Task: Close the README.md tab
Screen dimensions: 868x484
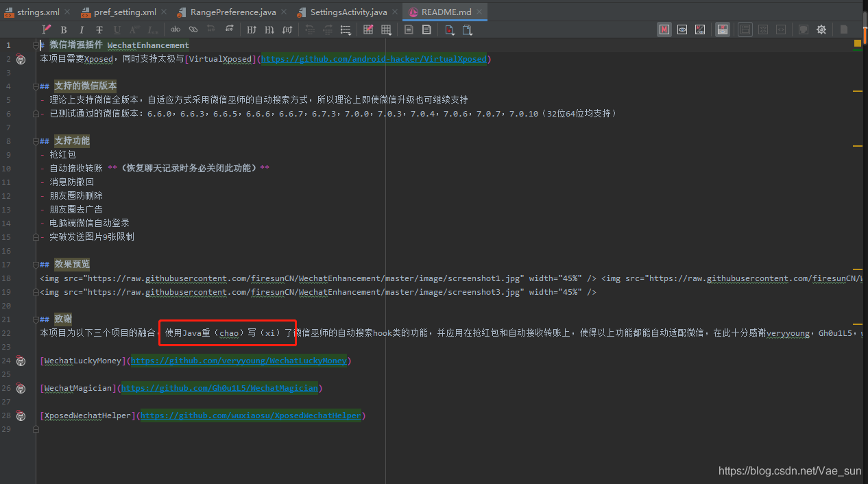Action: click(479, 12)
